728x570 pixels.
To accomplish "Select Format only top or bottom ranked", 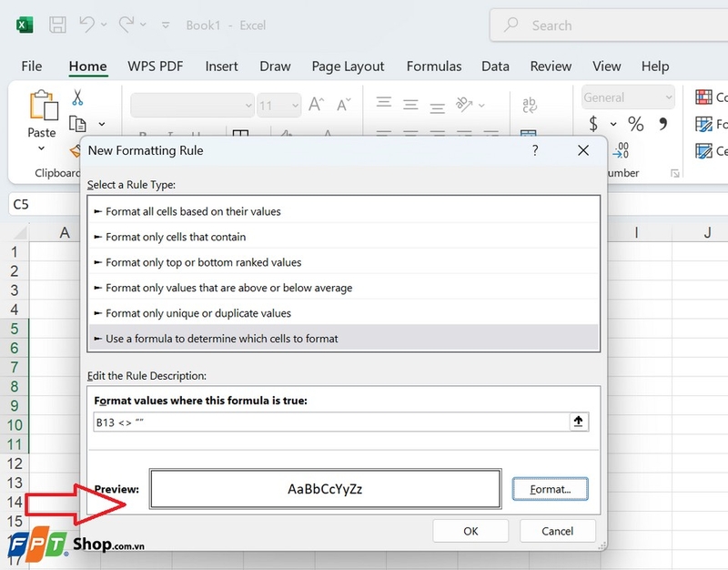I will [343, 262].
